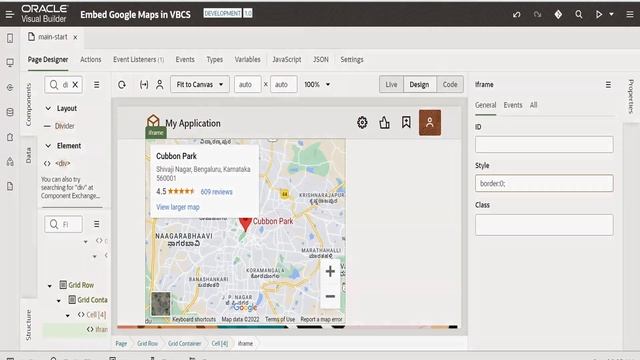This screenshot has width=640, height=360.
Task: Switch to the Actions tab
Action: click(x=91, y=60)
